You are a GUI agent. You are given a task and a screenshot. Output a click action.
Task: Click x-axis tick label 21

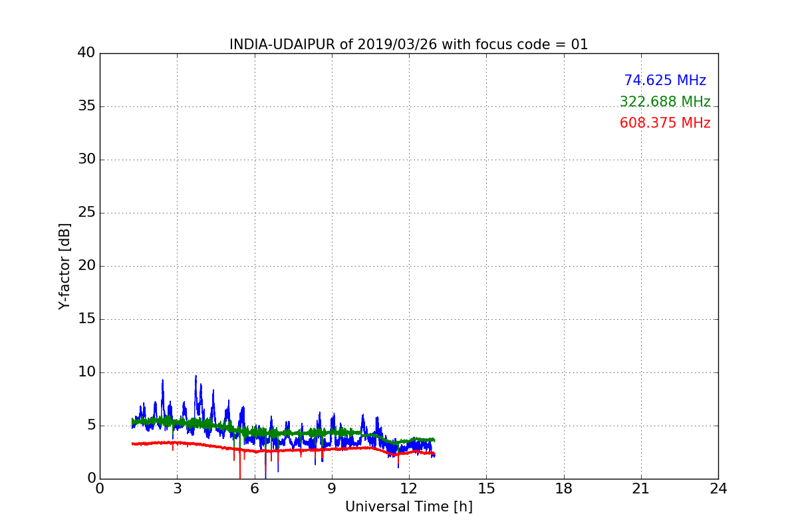(641, 489)
